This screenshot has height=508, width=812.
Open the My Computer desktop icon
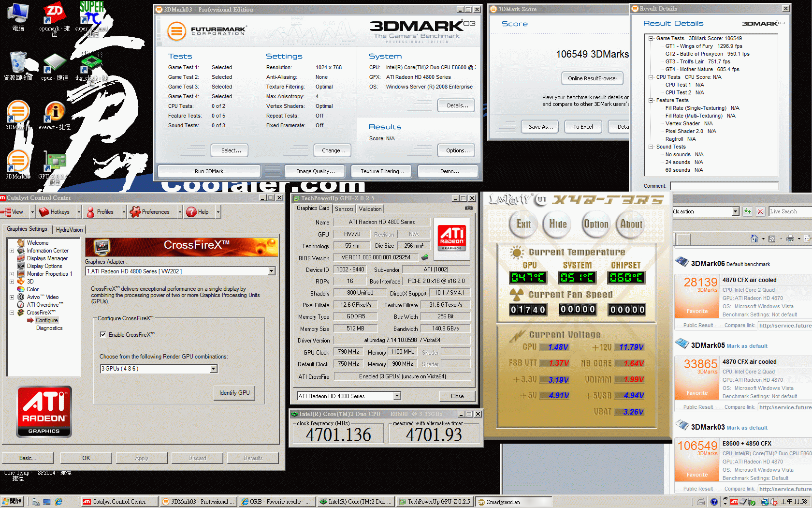tap(18, 15)
